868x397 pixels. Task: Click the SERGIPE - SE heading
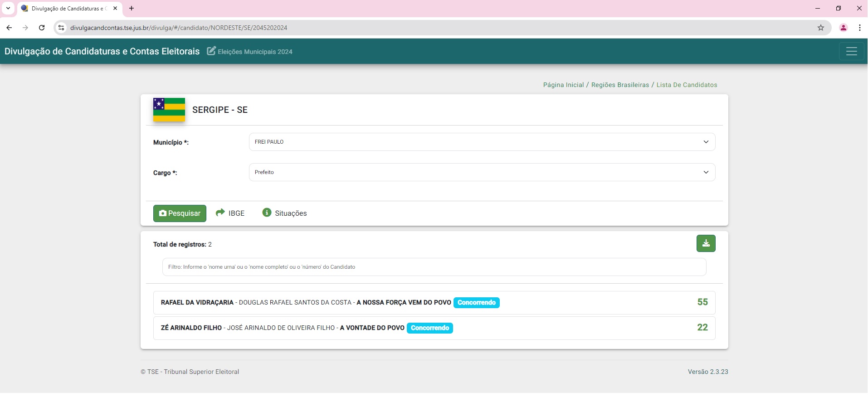point(220,110)
